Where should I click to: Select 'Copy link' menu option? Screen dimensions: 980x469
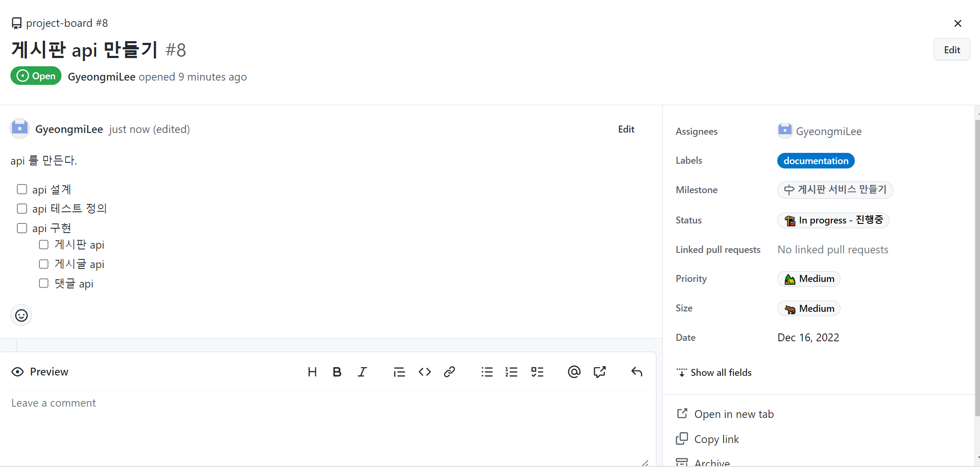point(716,439)
